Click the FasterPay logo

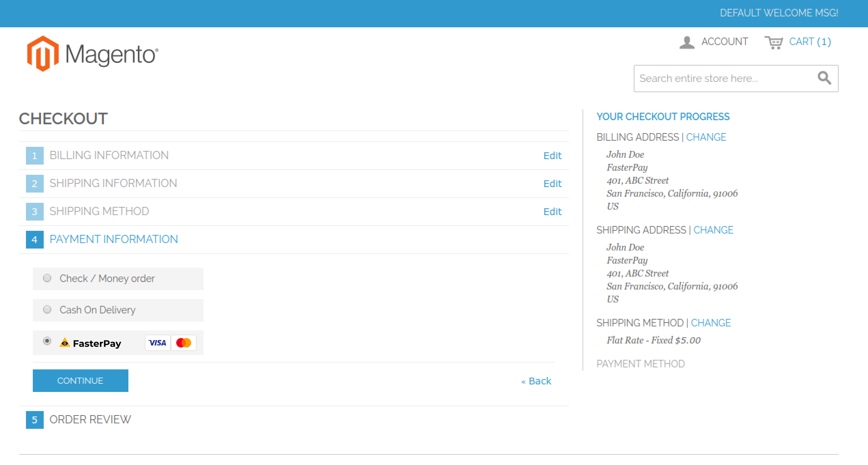pos(90,343)
